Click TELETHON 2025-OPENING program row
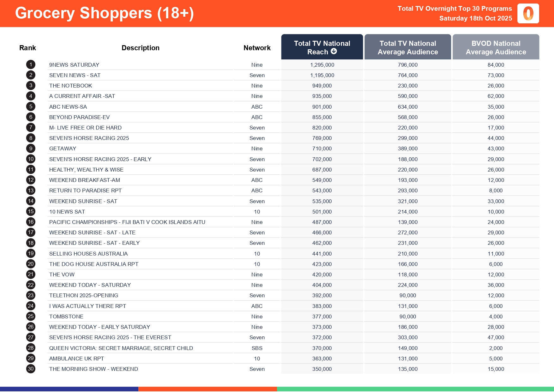 (x=84, y=295)
